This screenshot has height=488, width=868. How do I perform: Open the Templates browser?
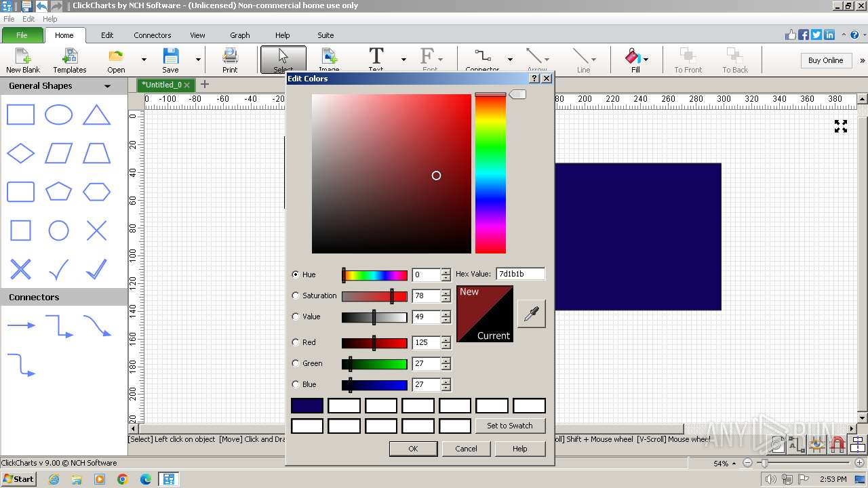(70, 60)
